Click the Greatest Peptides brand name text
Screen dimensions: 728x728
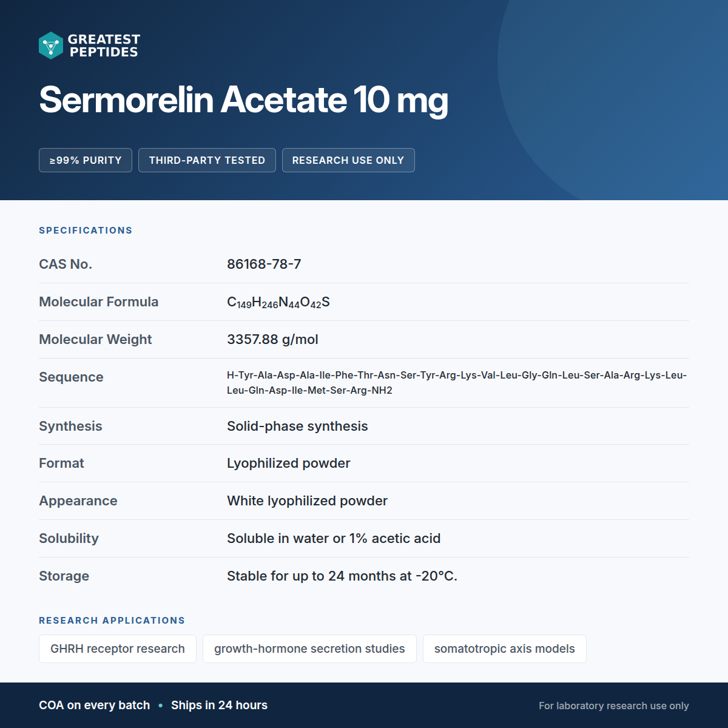(104, 45)
